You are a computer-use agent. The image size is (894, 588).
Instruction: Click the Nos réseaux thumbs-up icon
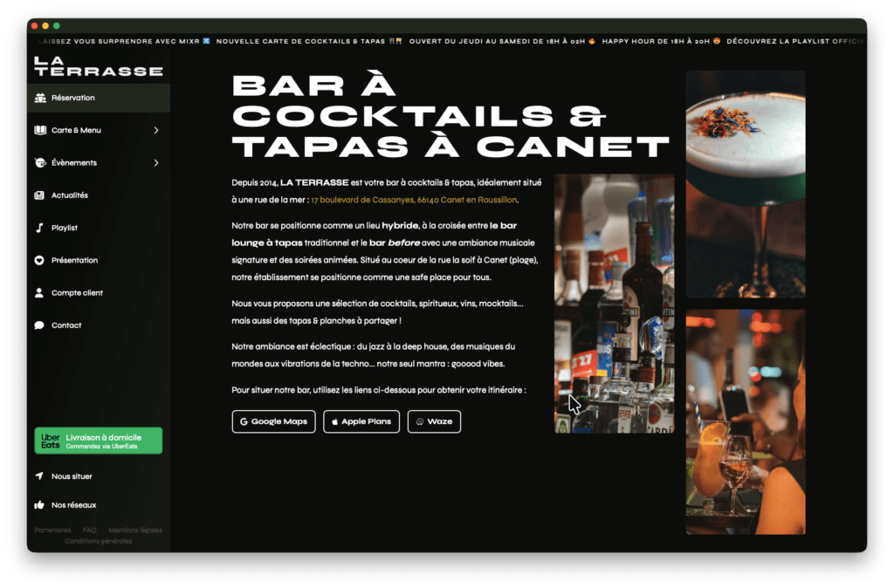(38, 504)
